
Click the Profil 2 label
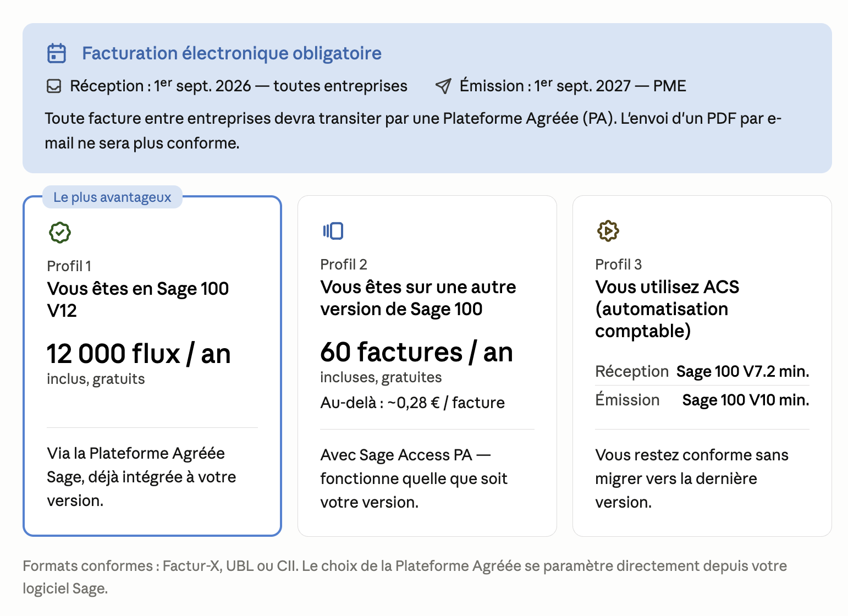(x=344, y=265)
